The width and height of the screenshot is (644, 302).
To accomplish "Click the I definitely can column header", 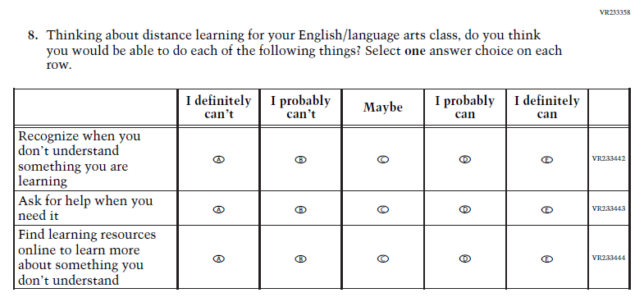I will (547, 108).
